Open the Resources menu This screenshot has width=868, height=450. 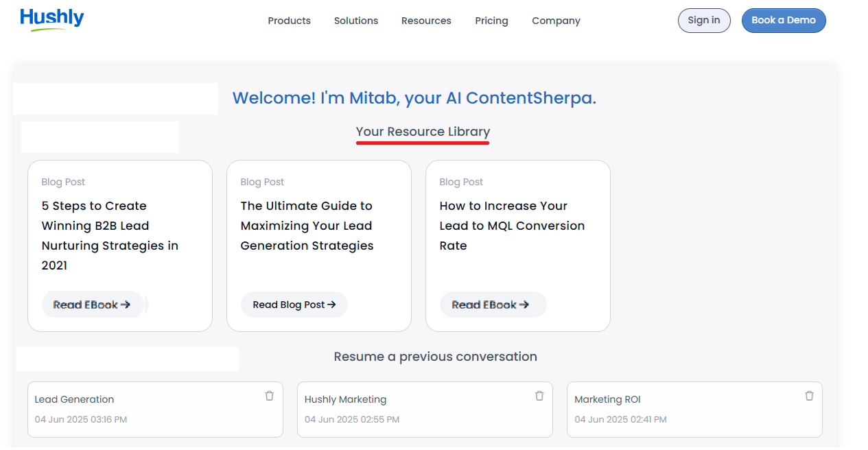click(426, 21)
